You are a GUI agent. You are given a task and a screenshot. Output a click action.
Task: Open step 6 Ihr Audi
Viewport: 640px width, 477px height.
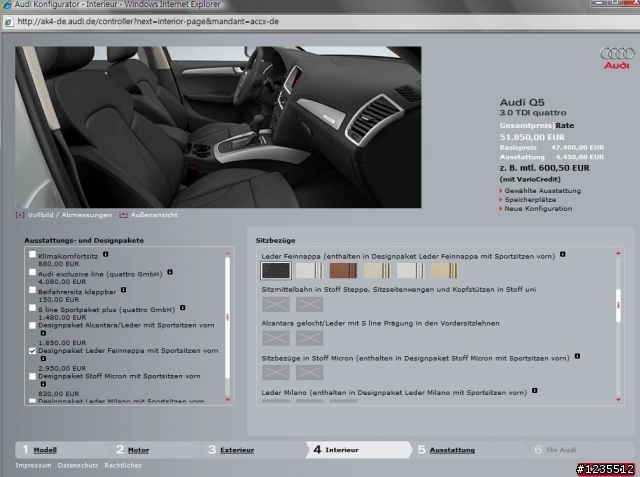tap(561, 450)
